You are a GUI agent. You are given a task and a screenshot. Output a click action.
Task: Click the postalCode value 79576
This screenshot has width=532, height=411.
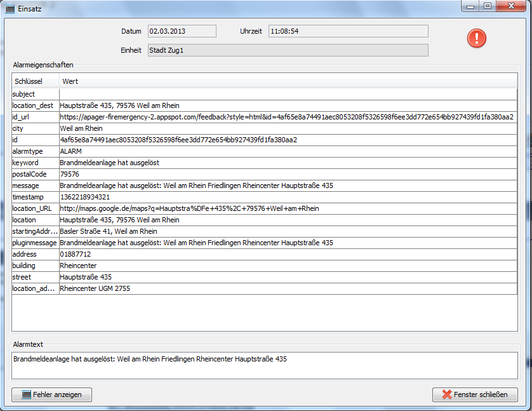click(69, 174)
